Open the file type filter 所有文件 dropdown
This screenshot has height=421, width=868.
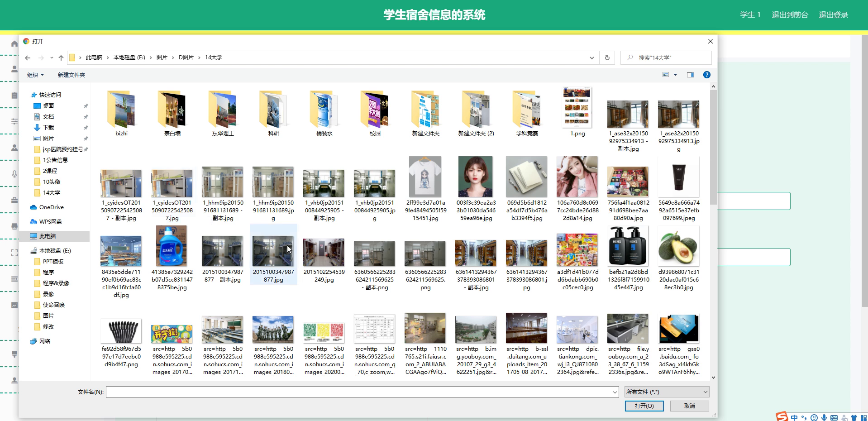667,392
